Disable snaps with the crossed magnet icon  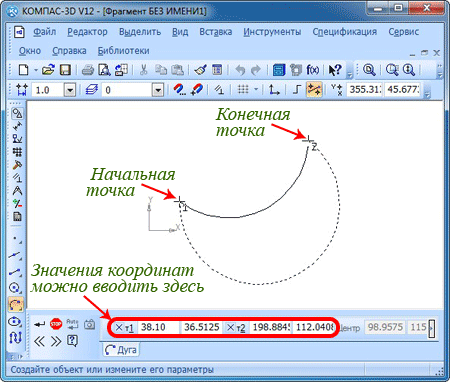click(197, 89)
